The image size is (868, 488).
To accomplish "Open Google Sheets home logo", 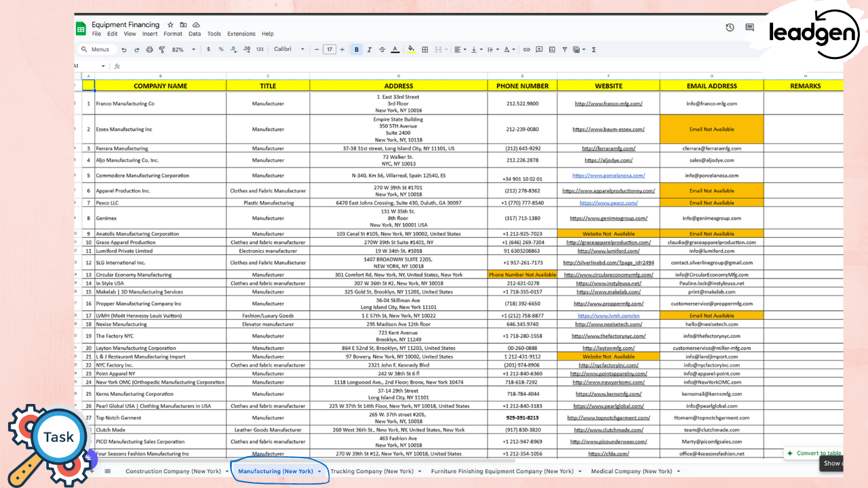I will (x=81, y=28).
